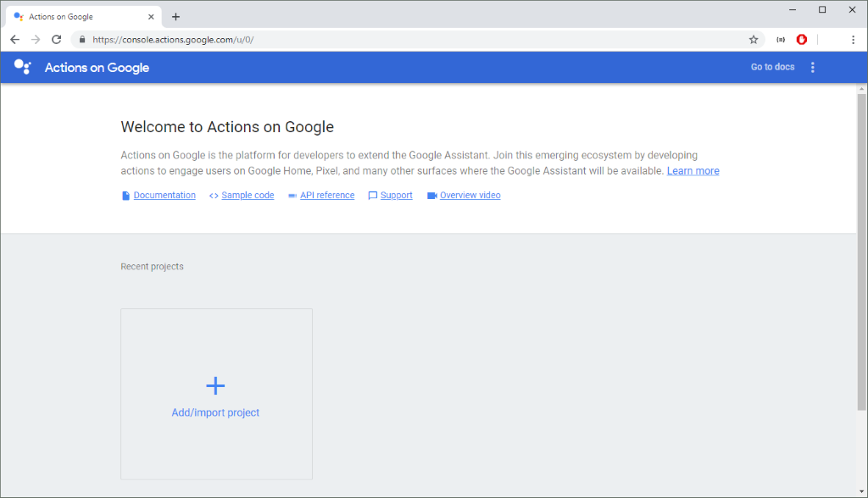Close the Actions on Google tab
868x498 pixels.
click(x=151, y=17)
